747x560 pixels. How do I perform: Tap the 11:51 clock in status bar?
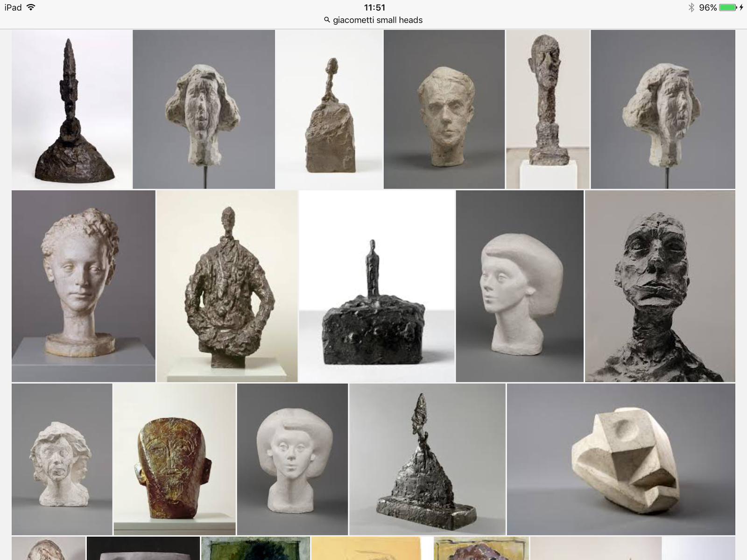pos(374,7)
